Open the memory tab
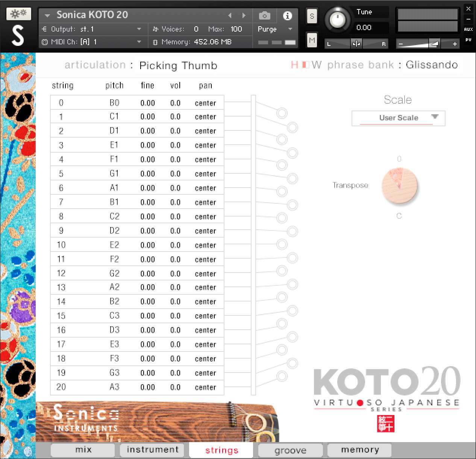This screenshot has height=459, width=476. coord(359,450)
